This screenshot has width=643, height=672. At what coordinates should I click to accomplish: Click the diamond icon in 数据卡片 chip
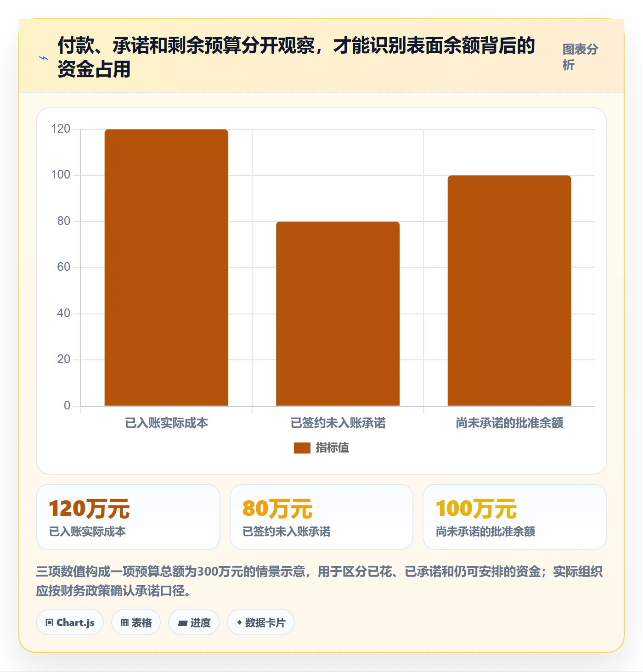(x=239, y=622)
